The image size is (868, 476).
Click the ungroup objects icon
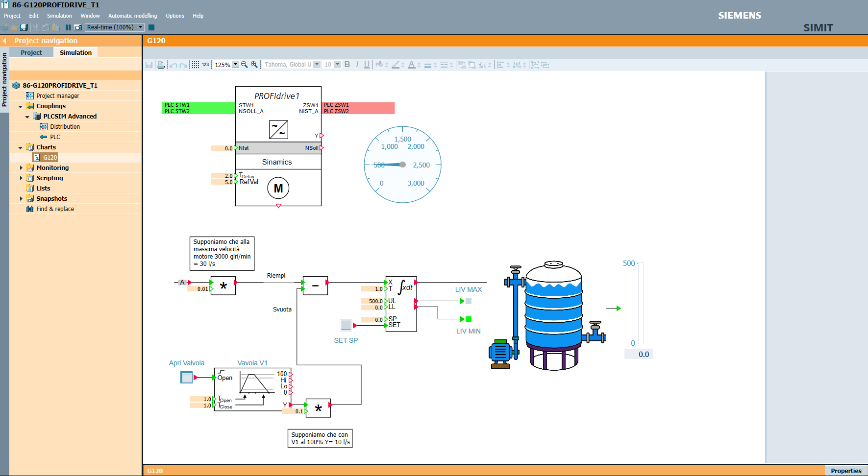545,65
